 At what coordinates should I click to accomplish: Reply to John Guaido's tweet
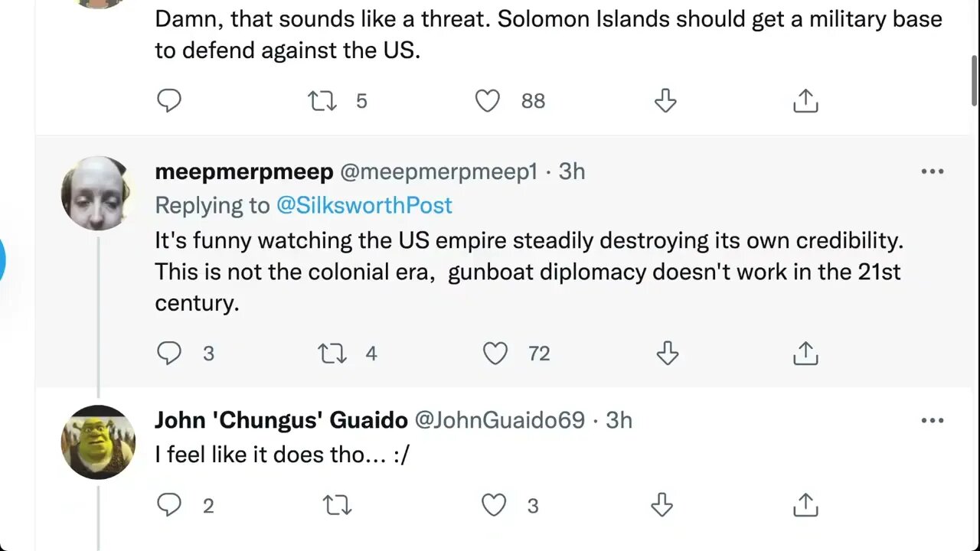point(168,505)
